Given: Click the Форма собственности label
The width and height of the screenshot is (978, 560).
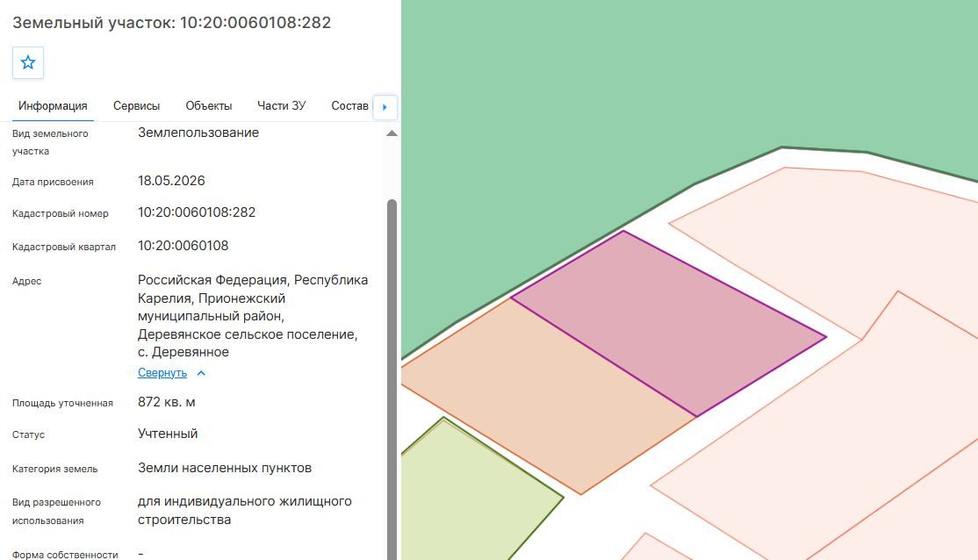Looking at the screenshot, I should [x=65, y=555].
